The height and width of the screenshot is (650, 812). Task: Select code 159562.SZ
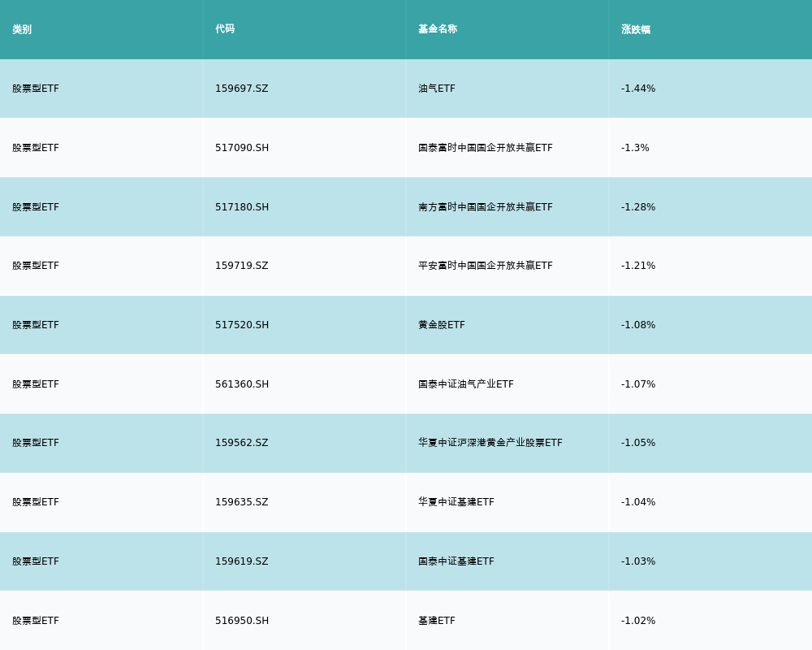point(242,443)
